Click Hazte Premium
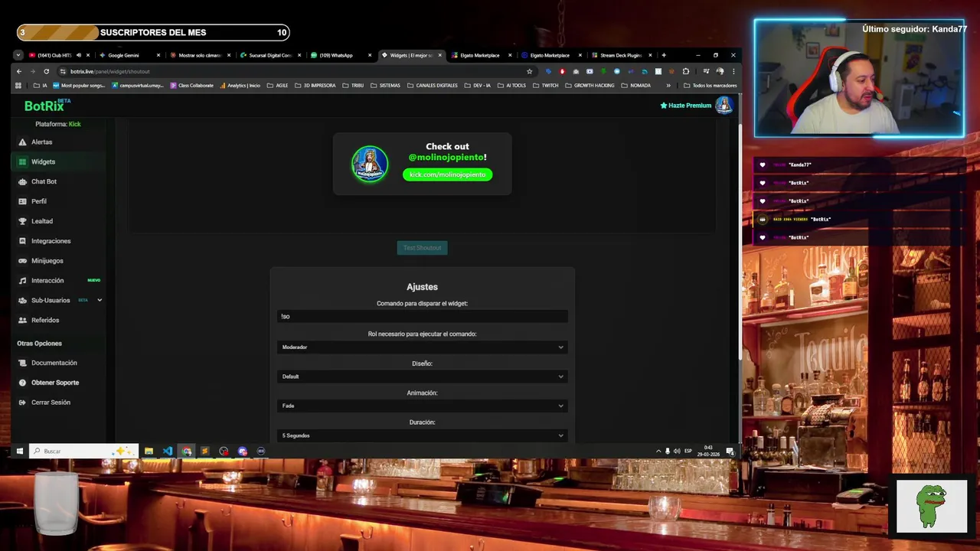Image resolution: width=980 pixels, height=551 pixels. [686, 106]
